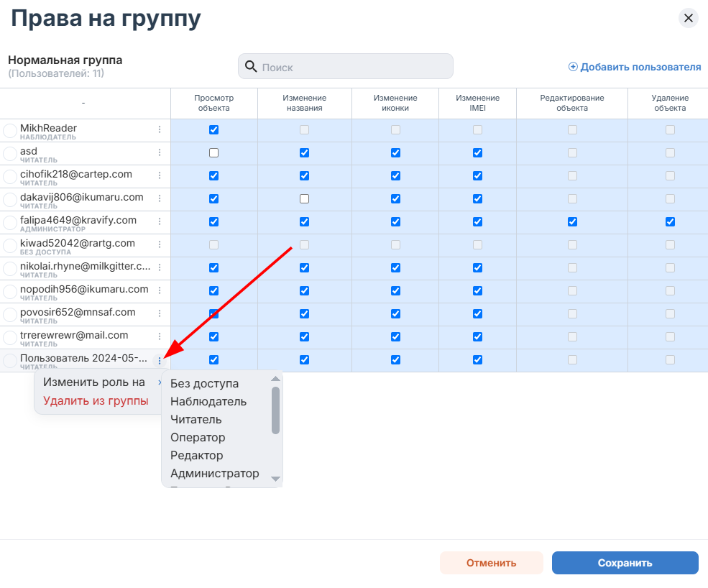
Task: Open the three-dot menu for trrerewrewr@mail.com
Action: pyautogui.click(x=160, y=337)
